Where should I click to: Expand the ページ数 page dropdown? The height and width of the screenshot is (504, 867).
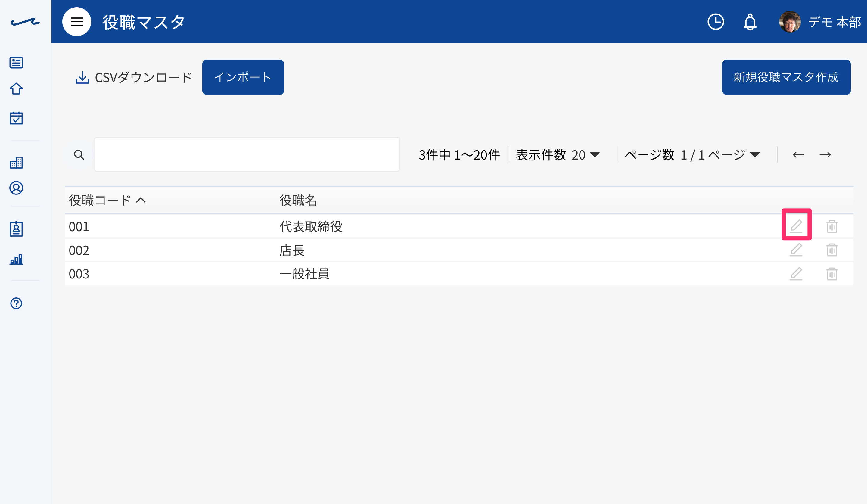692,155
